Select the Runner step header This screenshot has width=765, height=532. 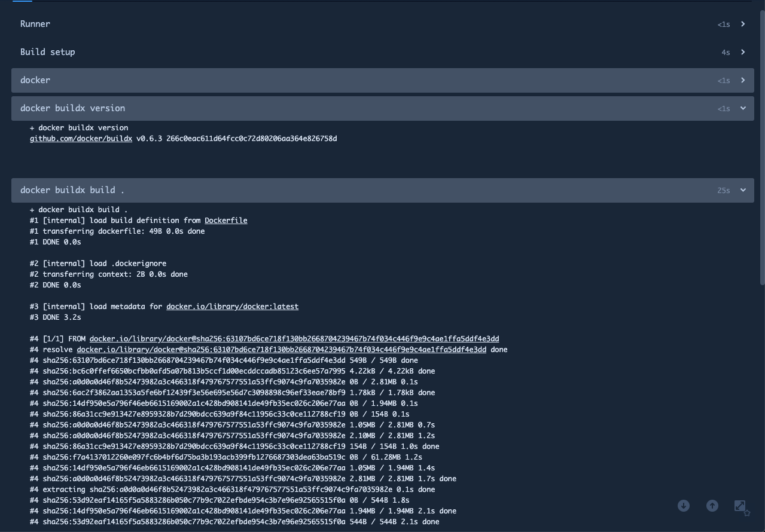383,24
